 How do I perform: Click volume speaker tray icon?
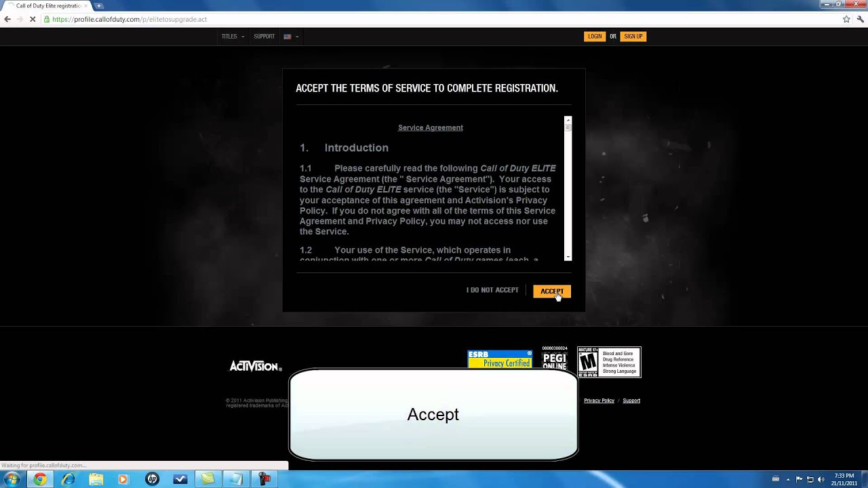[x=821, y=479]
